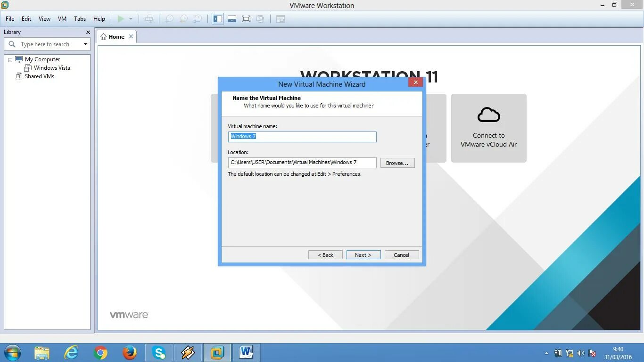The image size is (644, 362).
Task: Click the Manage Snapshots toolbar icon
Action: coord(198,19)
